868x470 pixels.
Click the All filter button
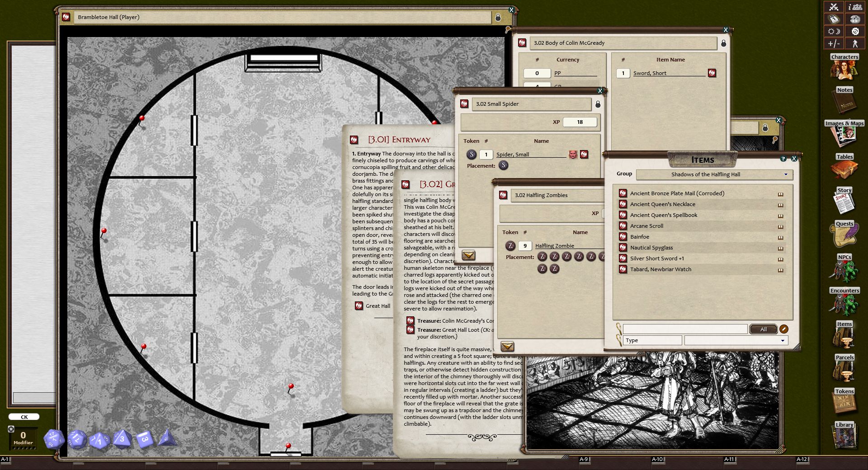(x=763, y=329)
